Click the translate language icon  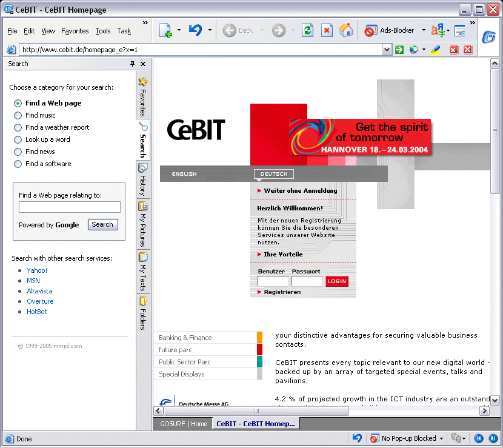(438, 30)
